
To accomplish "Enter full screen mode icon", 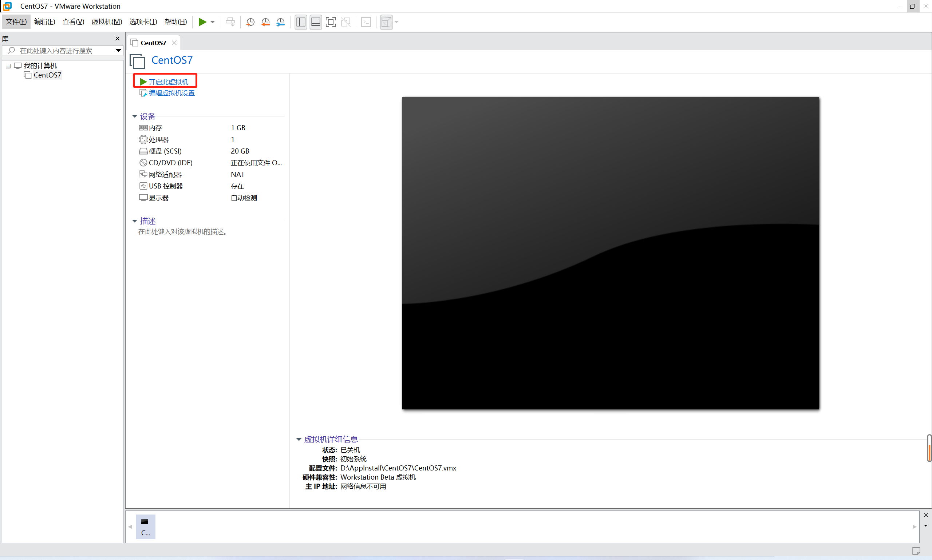I will [x=330, y=22].
